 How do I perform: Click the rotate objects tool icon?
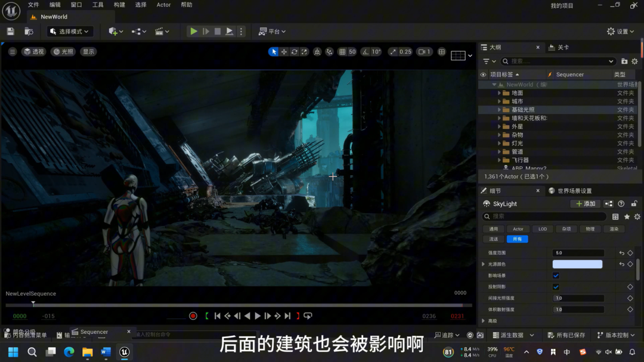[x=294, y=52]
